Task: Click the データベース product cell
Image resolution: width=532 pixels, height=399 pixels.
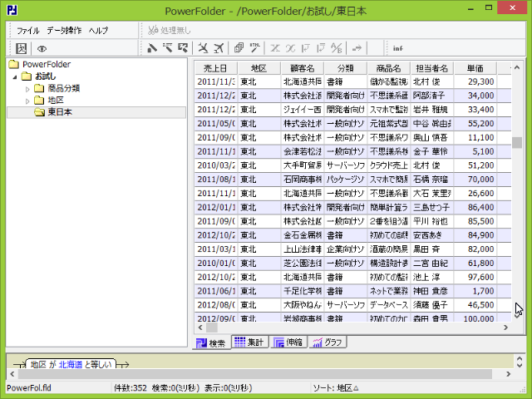Action: tap(388, 305)
